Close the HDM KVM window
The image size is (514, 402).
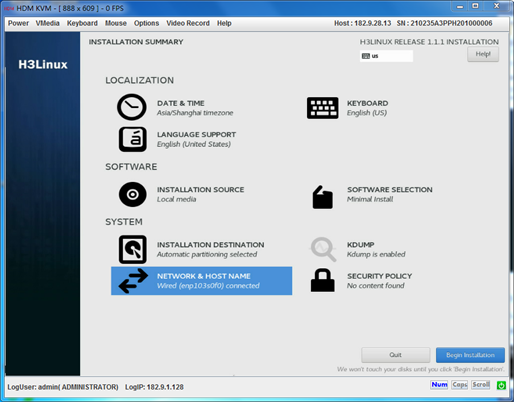[x=496, y=6]
